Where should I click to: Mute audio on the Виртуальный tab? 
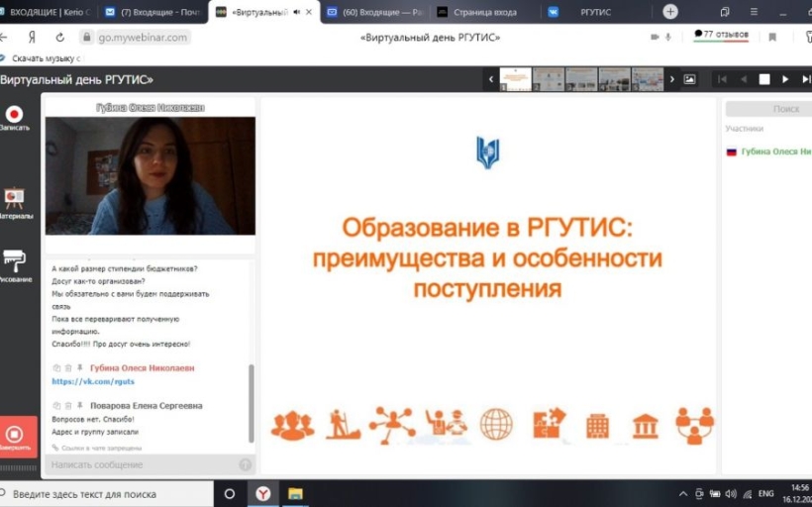(297, 12)
